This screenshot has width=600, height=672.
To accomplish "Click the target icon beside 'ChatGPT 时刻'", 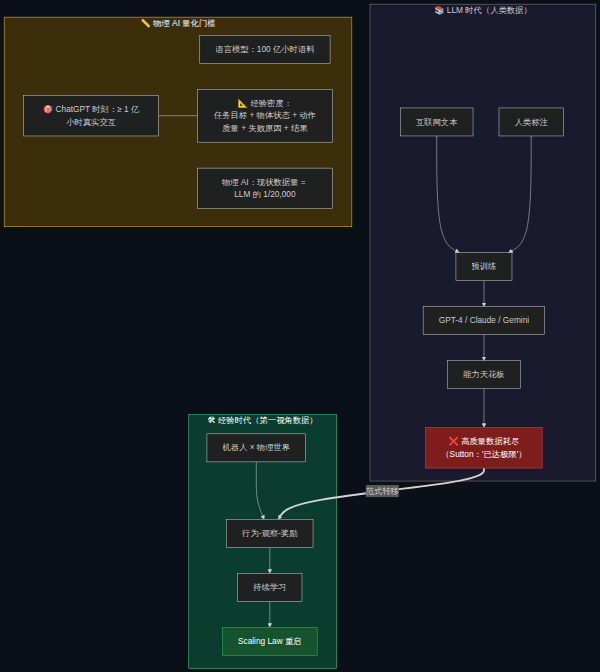I will click(48, 109).
